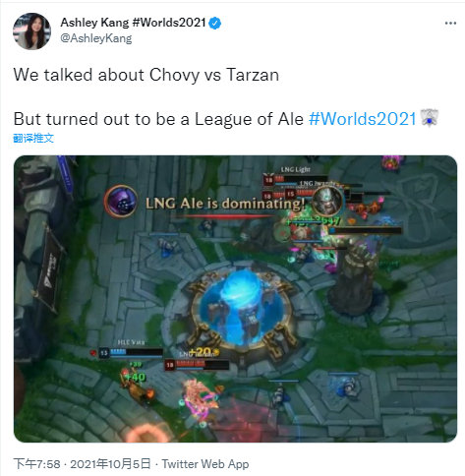Image resolution: width=465 pixels, height=476 pixels.
Task: Open the embedded game screenshot image
Action: [x=235, y=299]
